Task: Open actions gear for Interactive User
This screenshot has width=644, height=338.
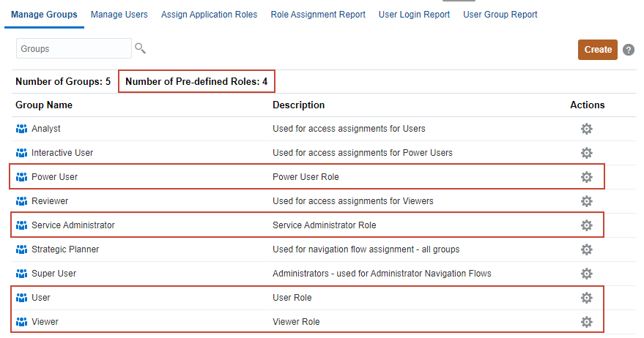Action: click(587, 153)
